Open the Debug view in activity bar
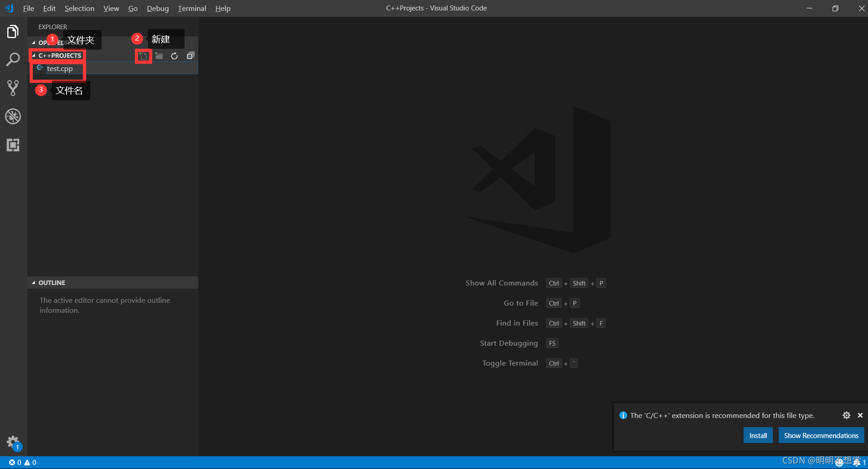The width and height of the screenshot is (868, 469). tap(13, 117)
